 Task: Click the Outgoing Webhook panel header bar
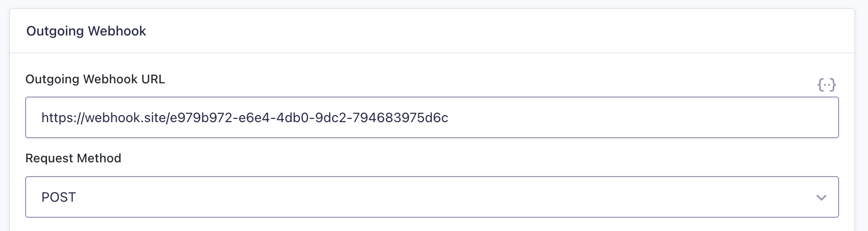(432, 31)
